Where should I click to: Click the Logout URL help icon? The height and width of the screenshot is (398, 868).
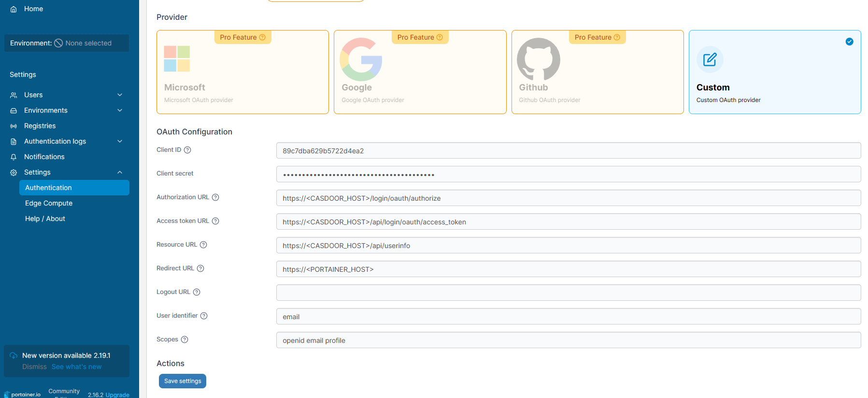point(197,292)
